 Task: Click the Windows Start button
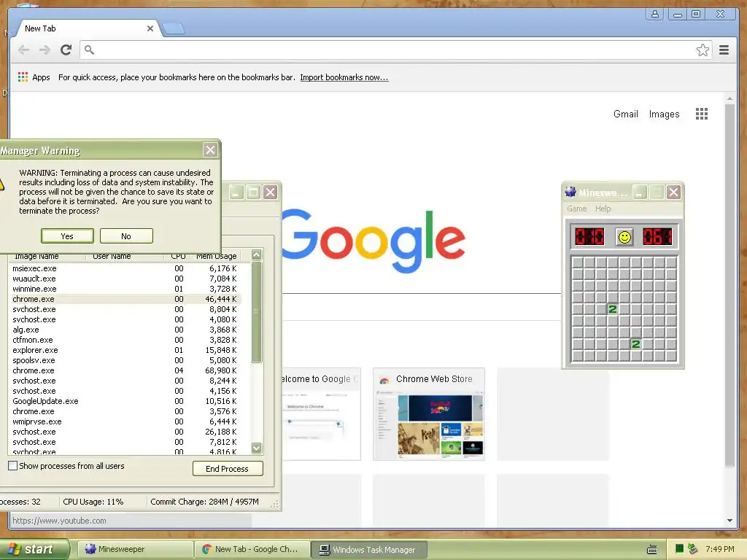coord(34,549)
